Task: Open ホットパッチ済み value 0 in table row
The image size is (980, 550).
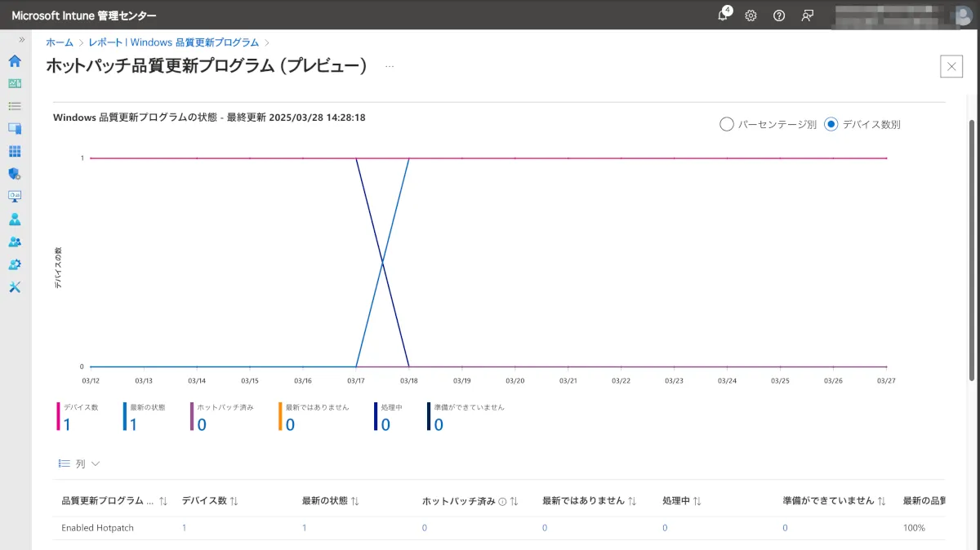Action: tap(425, 528)
